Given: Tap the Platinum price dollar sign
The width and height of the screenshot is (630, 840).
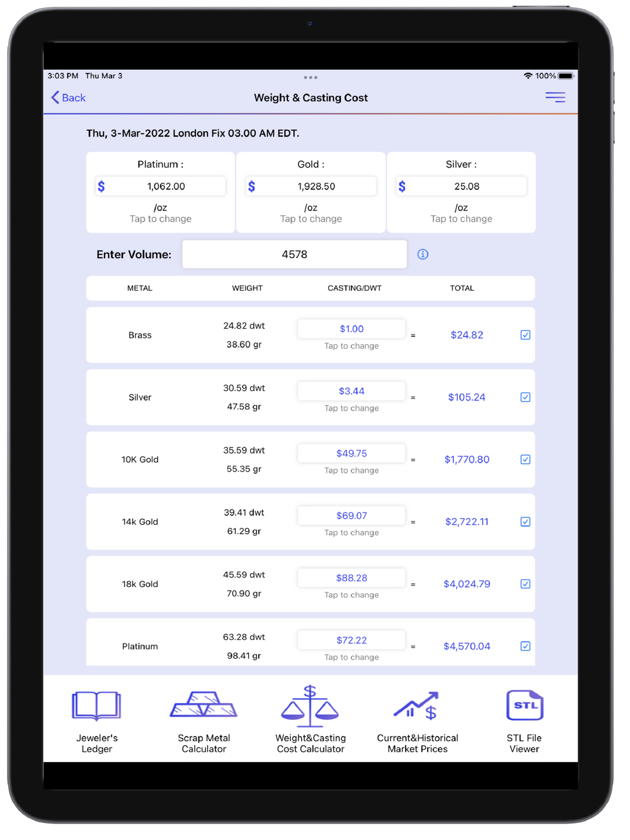Looking at the screenshot, I should 101,186.
